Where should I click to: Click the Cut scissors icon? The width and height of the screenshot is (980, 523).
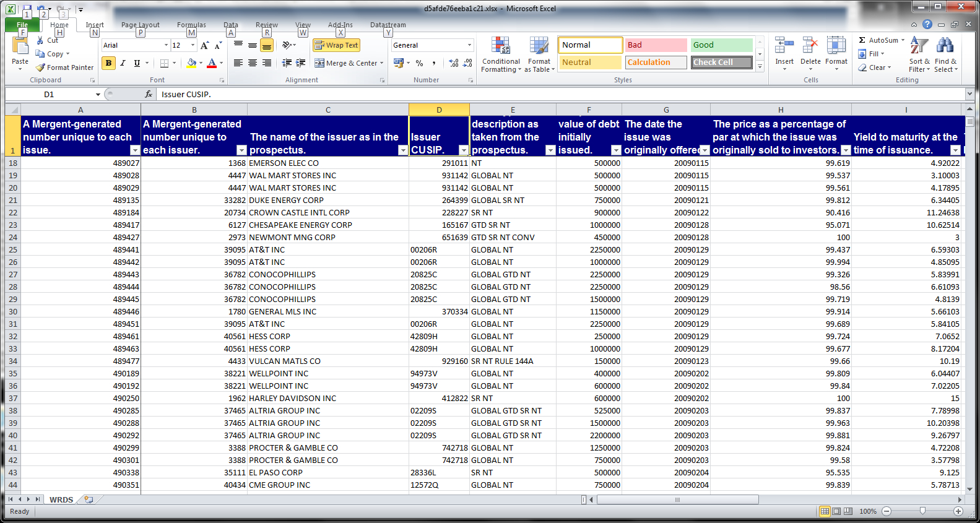40,40
